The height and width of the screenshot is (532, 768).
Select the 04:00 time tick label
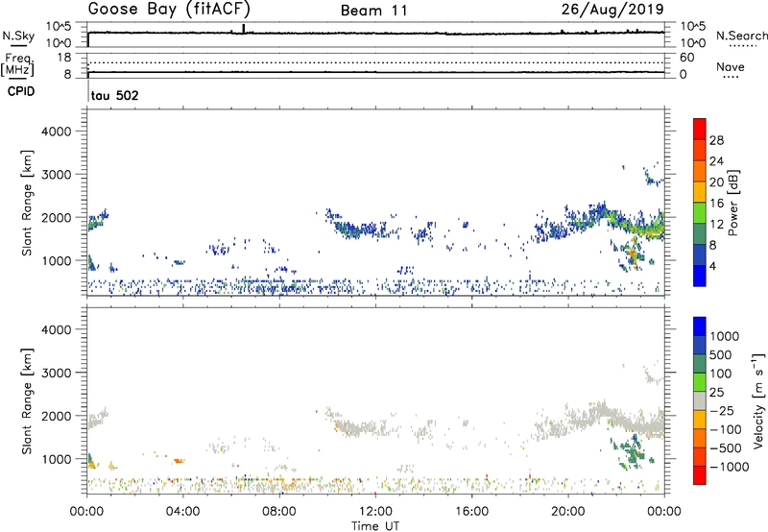click(183, 512)
